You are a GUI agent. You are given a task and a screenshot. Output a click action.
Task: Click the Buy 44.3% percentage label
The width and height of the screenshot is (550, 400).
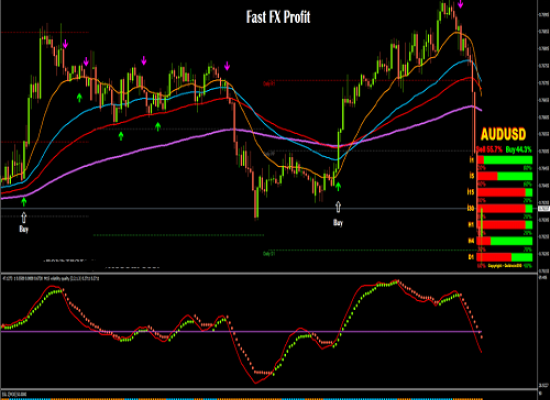click(519, 149)
